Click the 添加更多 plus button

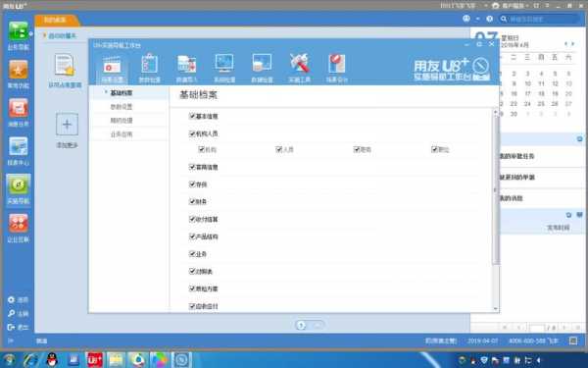point(67,124)
